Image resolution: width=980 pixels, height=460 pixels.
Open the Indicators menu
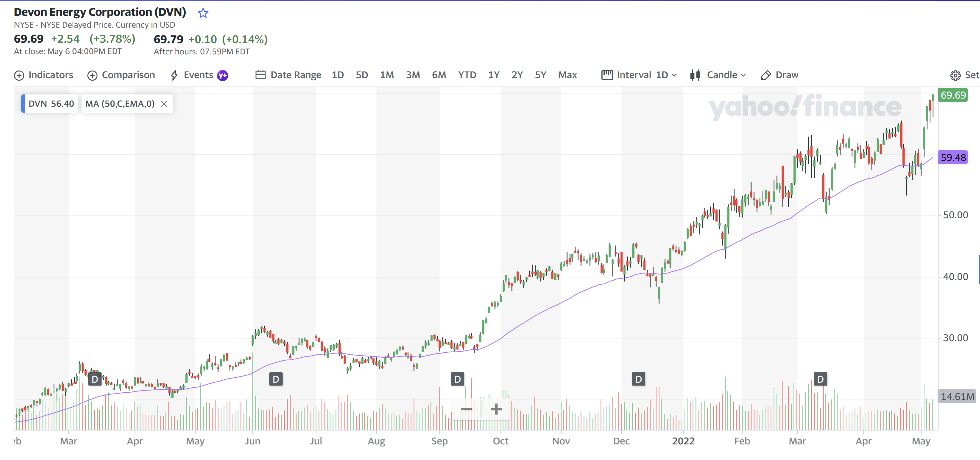tap(44, 75)
